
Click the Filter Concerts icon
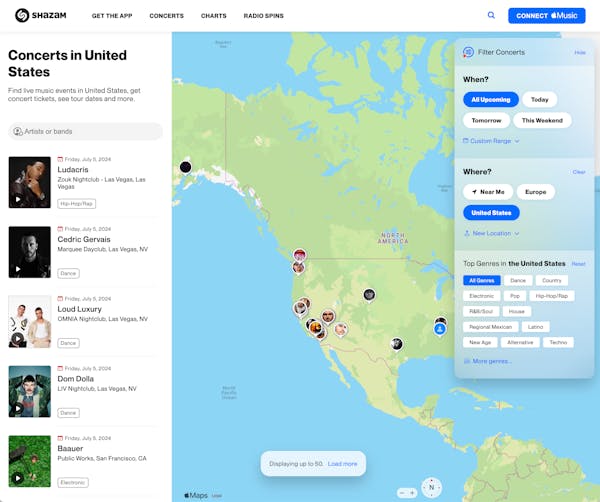click(x=468, y=52)
